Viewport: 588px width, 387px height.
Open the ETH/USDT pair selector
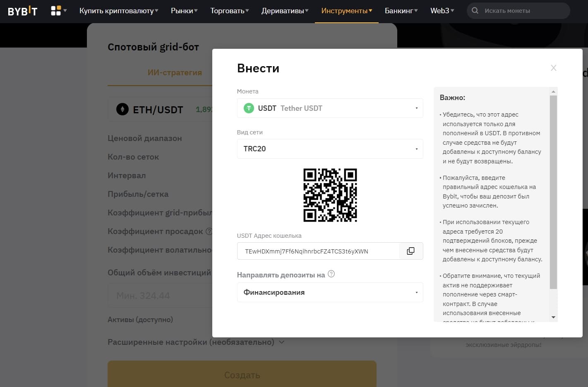coord(160,110)
